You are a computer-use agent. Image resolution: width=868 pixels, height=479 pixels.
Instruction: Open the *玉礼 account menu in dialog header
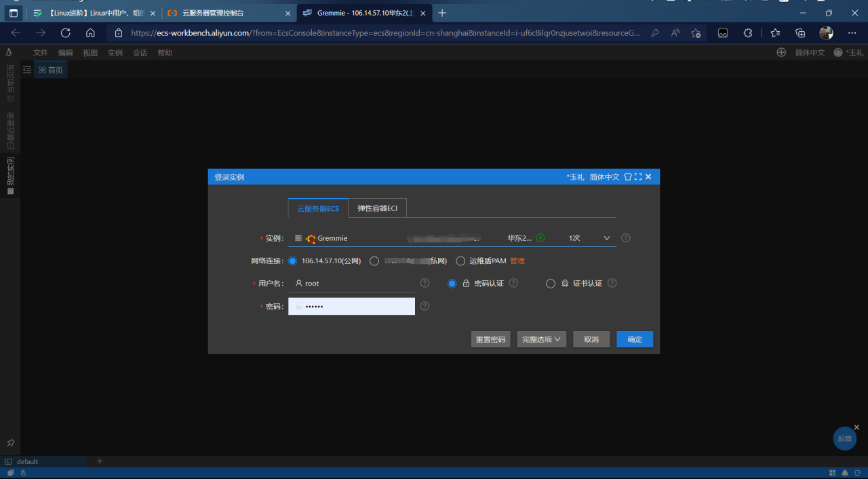click(575, 176)
